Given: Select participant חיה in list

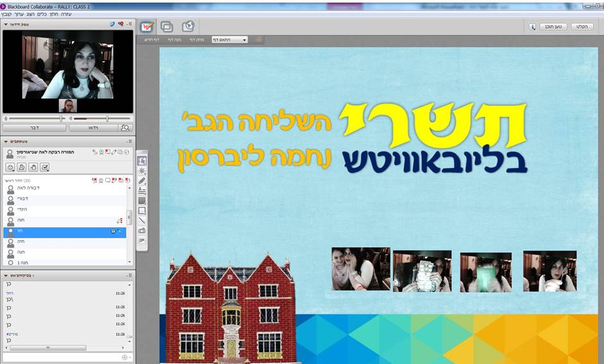Looking at the screenshot, I should (x=65, y=243).
